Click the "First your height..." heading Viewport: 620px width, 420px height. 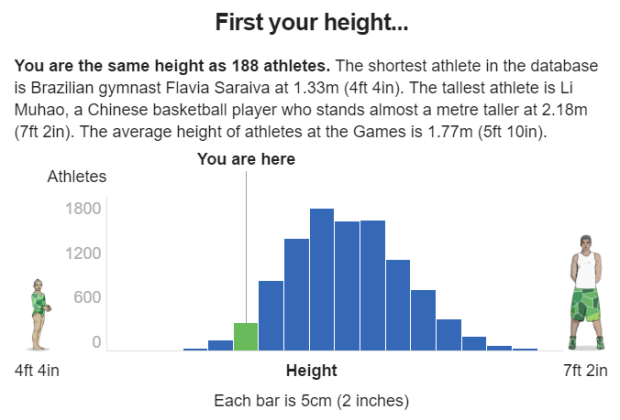coord(310,21)
